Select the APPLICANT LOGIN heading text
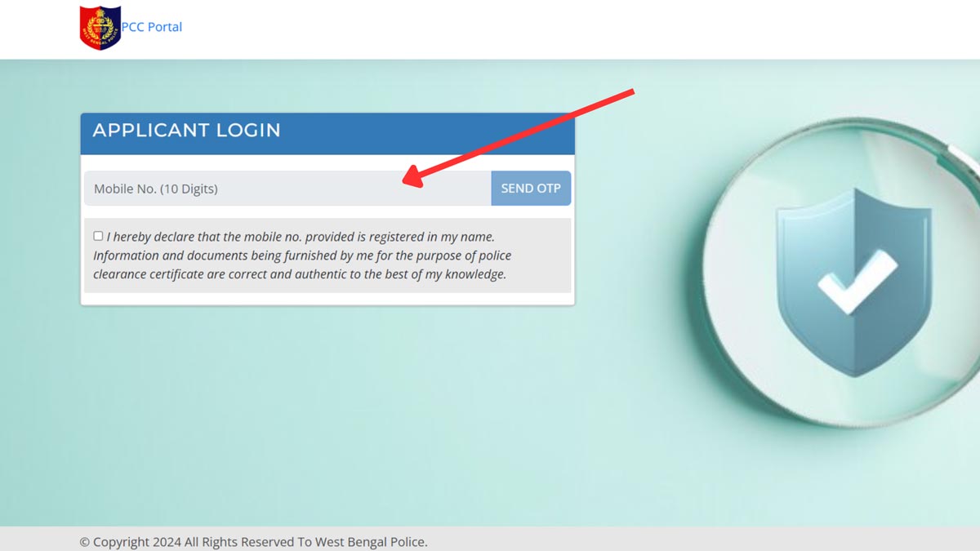 [186, 130]
